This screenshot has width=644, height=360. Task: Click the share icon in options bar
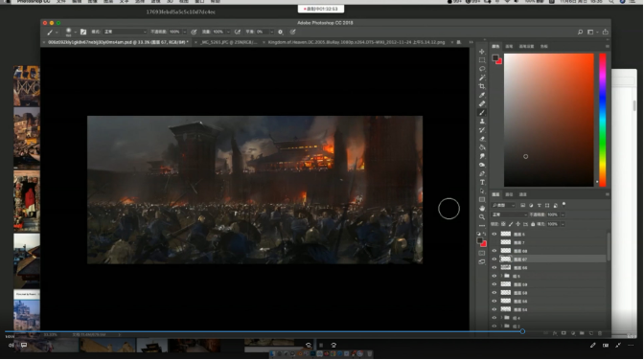click(x=605, y=32)
